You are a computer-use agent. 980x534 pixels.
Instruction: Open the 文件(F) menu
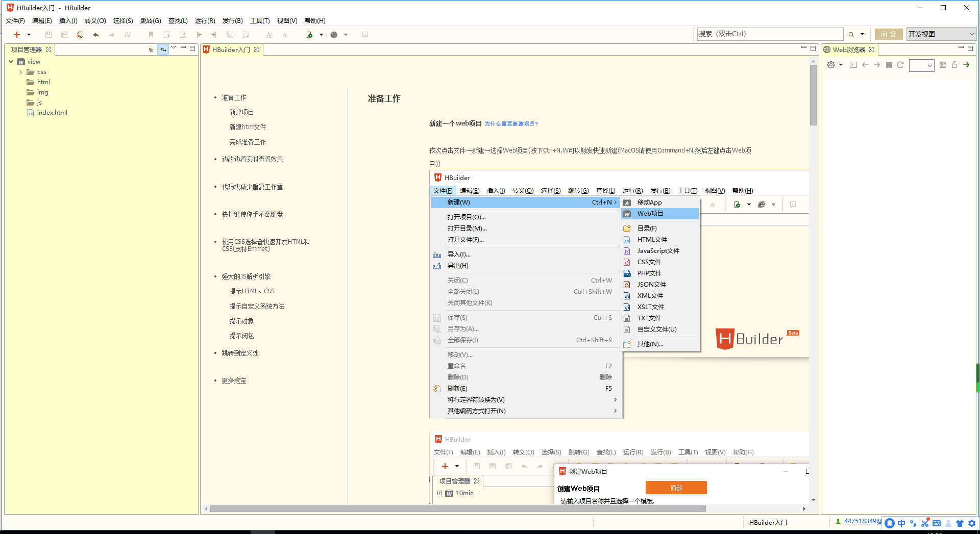(15, 21)
